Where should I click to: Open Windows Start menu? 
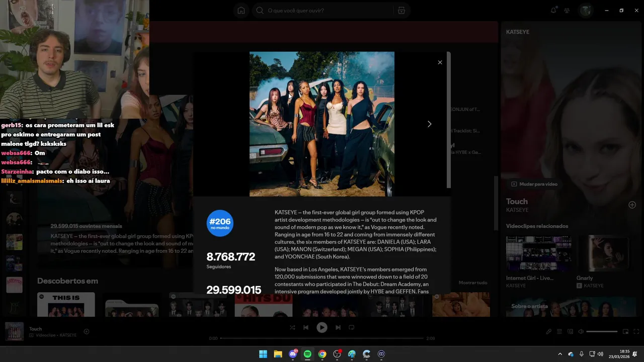click(263, 354)
